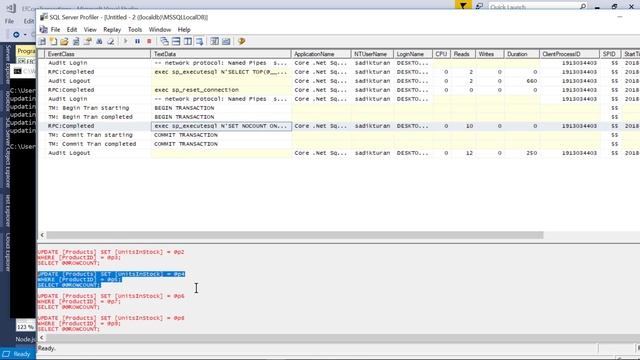Click the events grid horizontal scrollbar thumb
Image resolution: width=640 pixels, height=360 pixels.
point(295,235)
